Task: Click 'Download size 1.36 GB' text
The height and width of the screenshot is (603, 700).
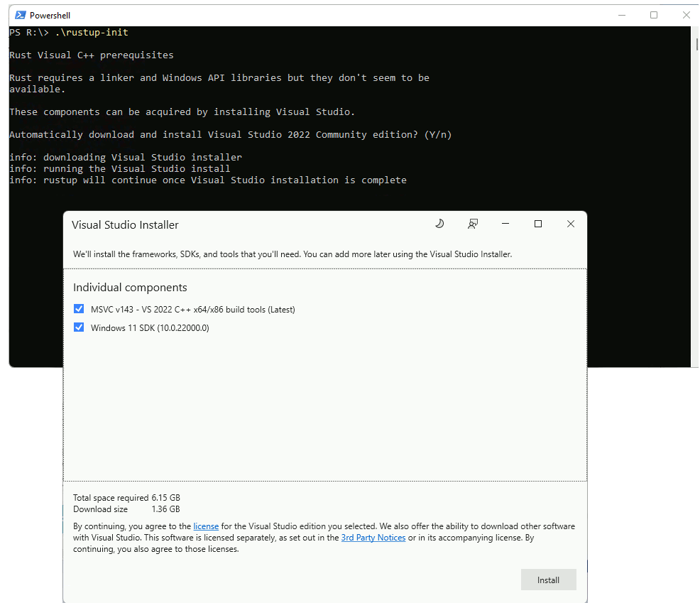Action: pyautogui.click(x=127, y=509)
